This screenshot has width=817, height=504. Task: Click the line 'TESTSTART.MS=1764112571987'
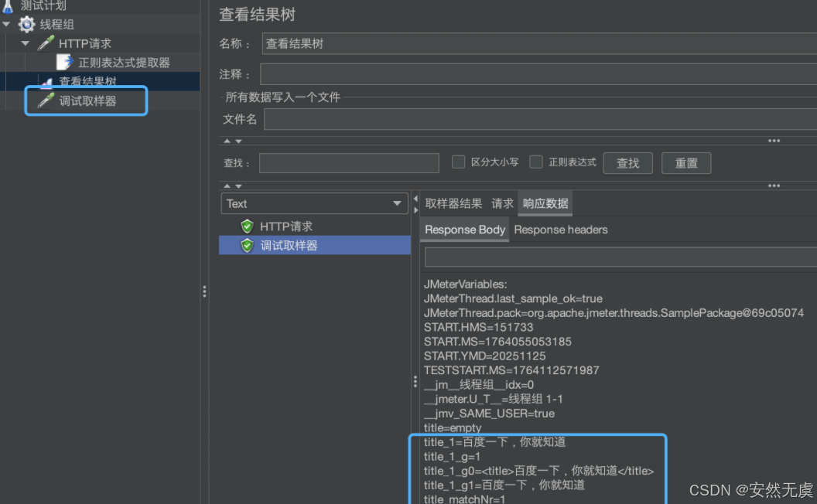click(x=511, y=370)
